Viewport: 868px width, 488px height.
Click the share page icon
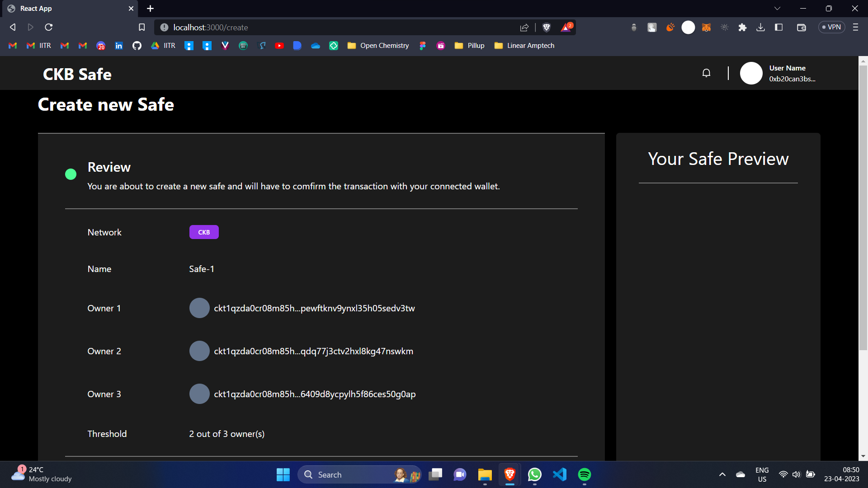[524, 28]
